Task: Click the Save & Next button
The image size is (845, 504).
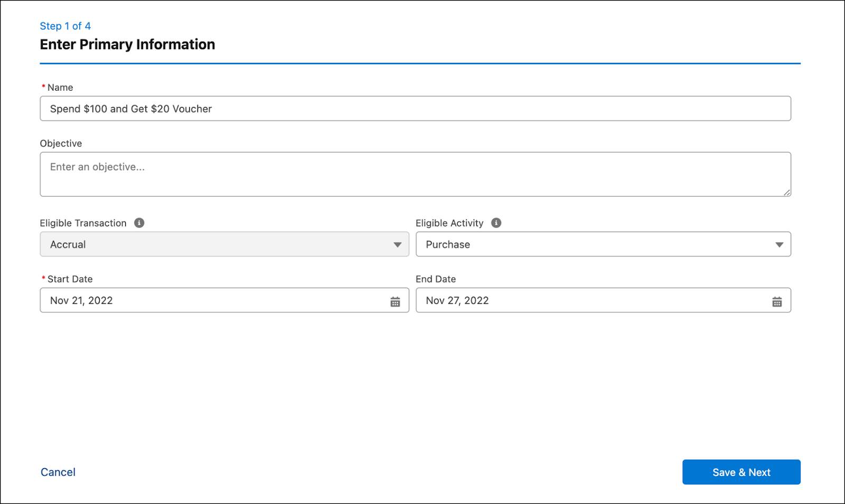Action: (x=741, y=472)
